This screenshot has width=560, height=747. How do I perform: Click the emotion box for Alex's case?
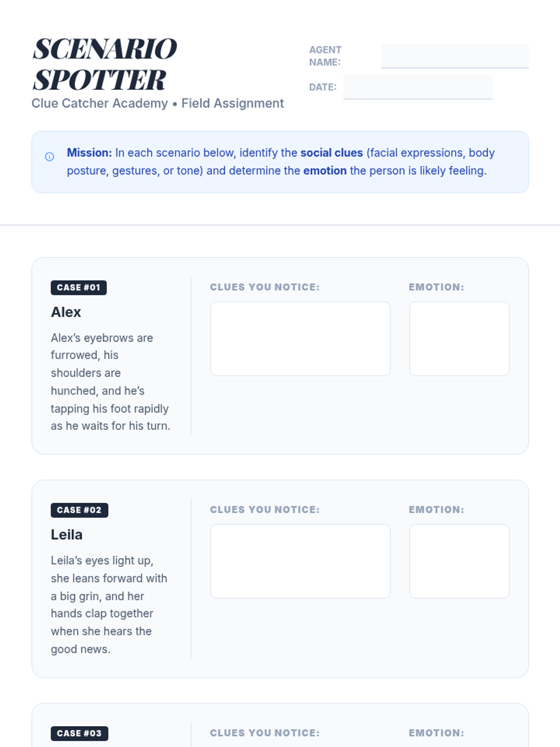coord(459,338)
